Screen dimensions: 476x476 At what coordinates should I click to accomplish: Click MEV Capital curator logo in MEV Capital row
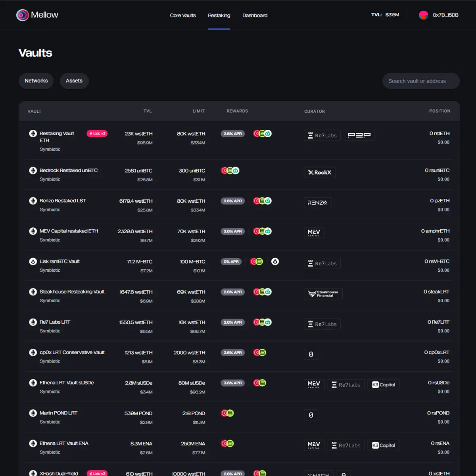pyautogui.click(x=314, y=233)
